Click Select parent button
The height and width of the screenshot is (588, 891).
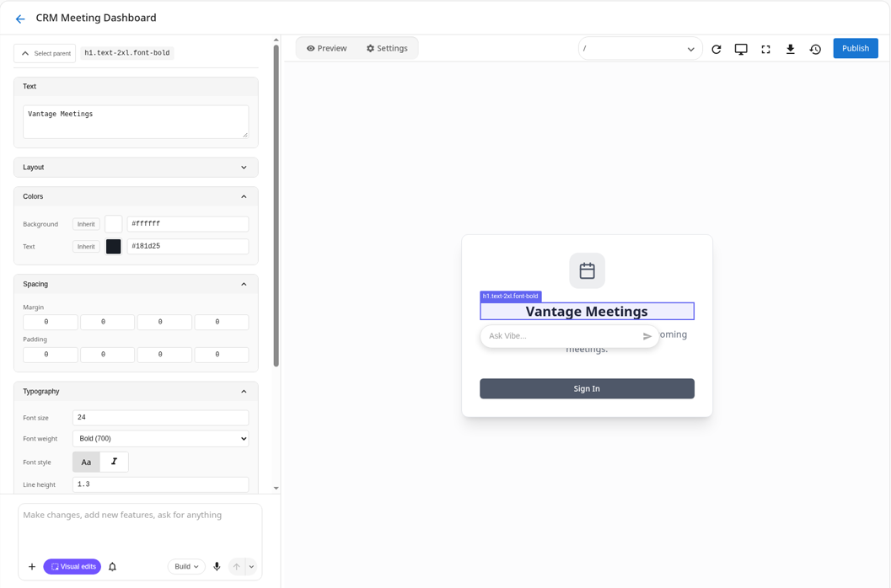tap(45, 53)
